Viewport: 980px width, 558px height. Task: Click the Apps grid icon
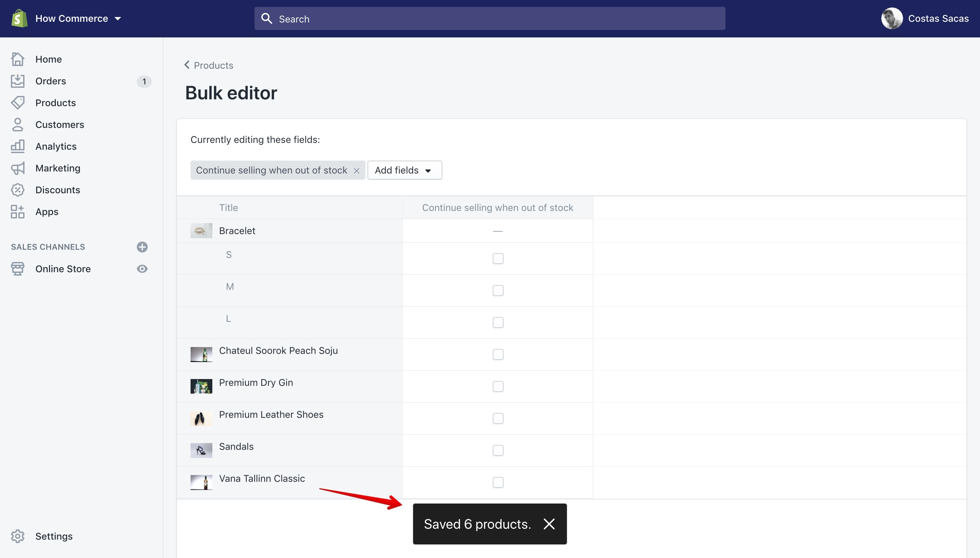click(18, 212)
